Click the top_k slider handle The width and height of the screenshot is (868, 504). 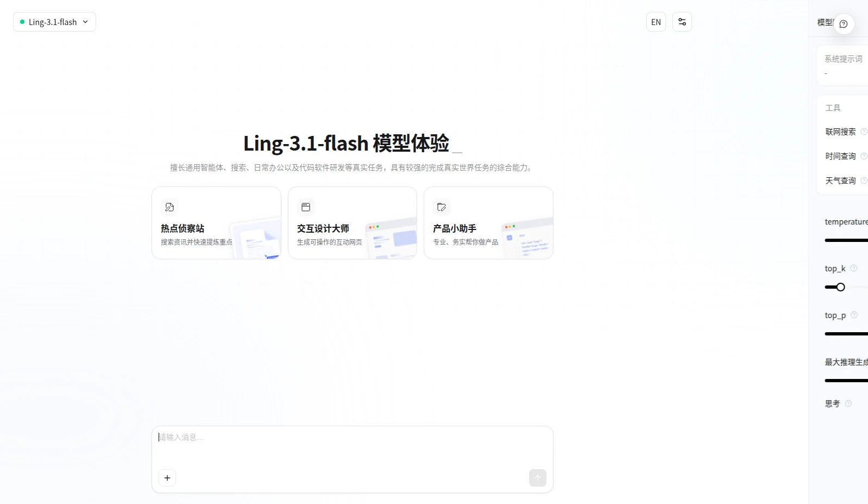pos(841,287)
